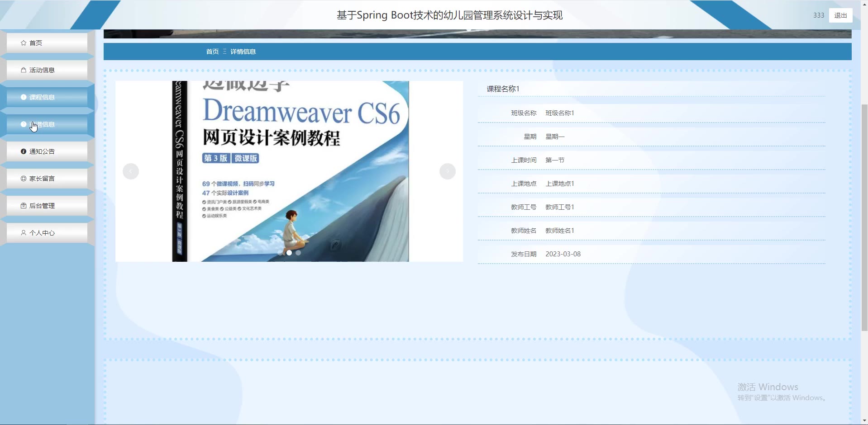Click the 教师姓名1 value
Viewport: 868px width, 425px height.
[560, 231]
